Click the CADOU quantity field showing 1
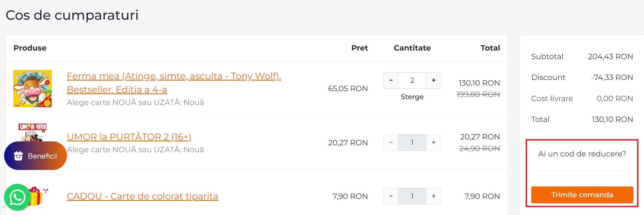The width and height of the screenshot is (644, 215). pyautogui.click(x=412, y=196)
